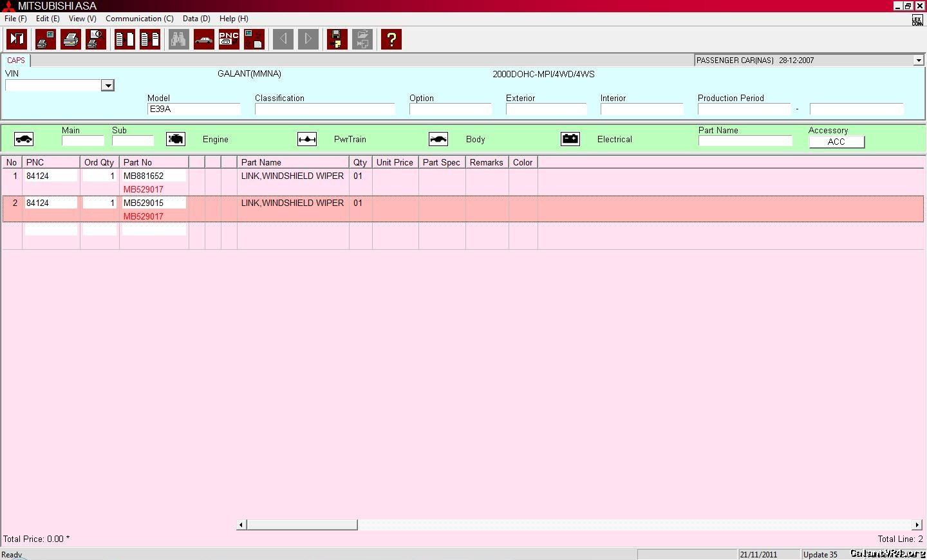
Task: Click the Production Period start field
Action: (744, 109)
